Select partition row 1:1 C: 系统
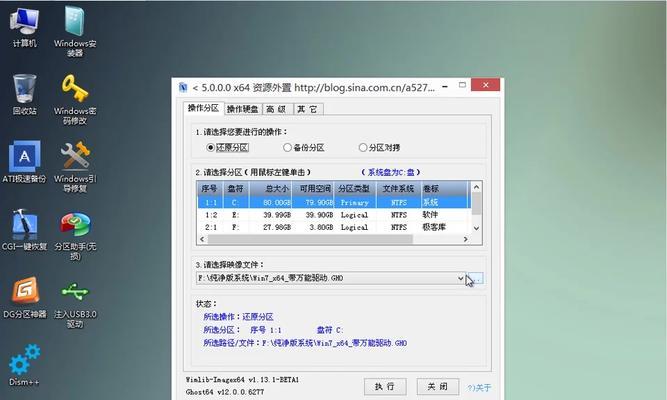This screenshot has width=667, height=400. pyautogui.click(x=334, y=202)
